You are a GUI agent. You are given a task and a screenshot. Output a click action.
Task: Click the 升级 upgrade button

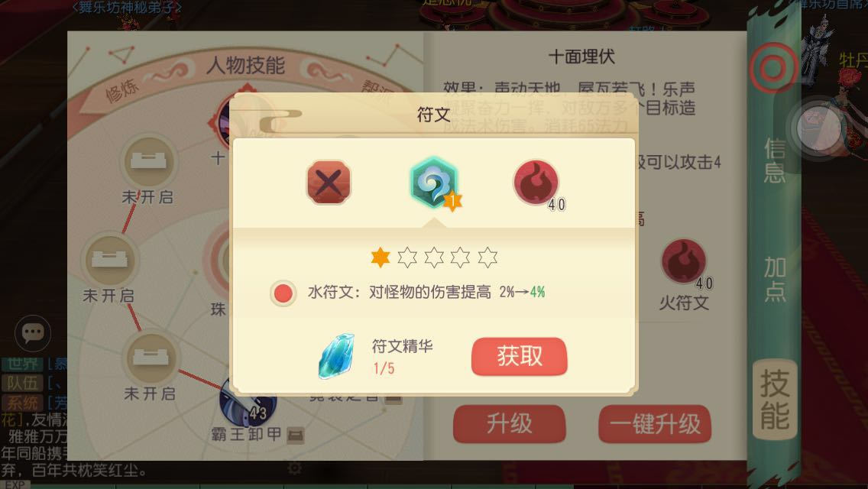(x=510, y=423)
